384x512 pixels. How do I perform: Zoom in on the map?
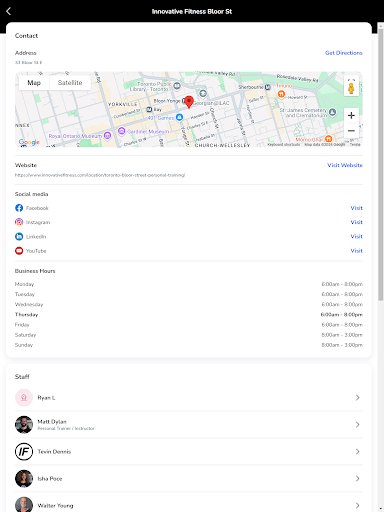tap(351, 116)
